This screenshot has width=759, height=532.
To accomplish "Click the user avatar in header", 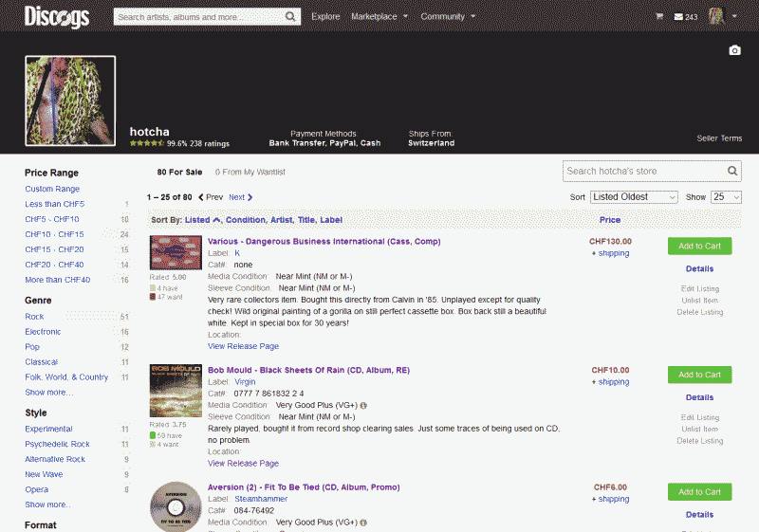I will click(x=716, y=16).
